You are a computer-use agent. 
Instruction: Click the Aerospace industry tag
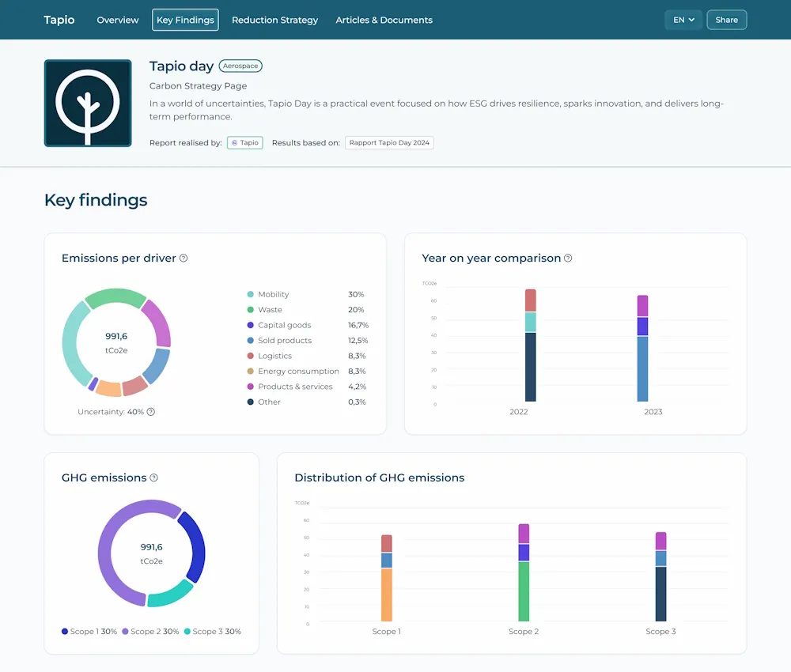240,66
